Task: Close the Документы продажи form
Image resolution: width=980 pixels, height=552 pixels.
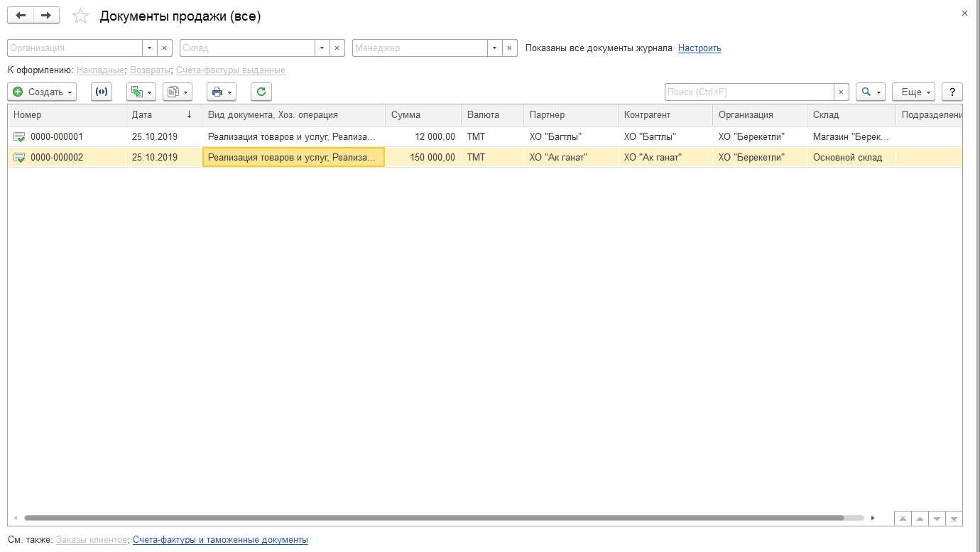Action: pyautogui.click(x=964, y=13)
